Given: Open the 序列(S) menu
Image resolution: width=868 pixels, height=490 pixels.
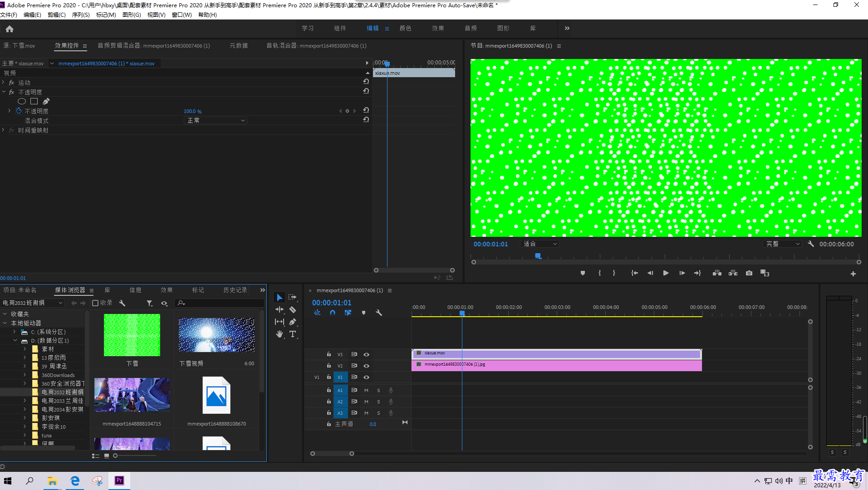Looking at the screenshot, I should pyautogui.click(x=81, y=15).
